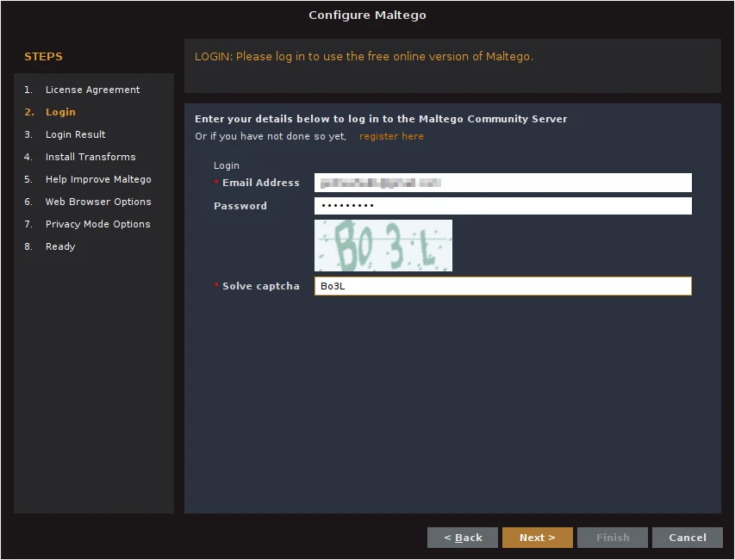Click the captcha image showing Bo3L
Screen dimensions: 735x560
pyautogui.click(x=383, y=246)
